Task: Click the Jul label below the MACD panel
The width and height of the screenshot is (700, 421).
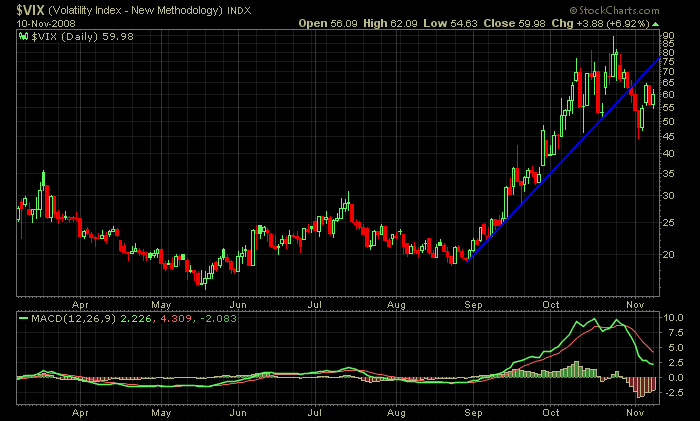Action: pyautogui.click(x=315, y=413)
